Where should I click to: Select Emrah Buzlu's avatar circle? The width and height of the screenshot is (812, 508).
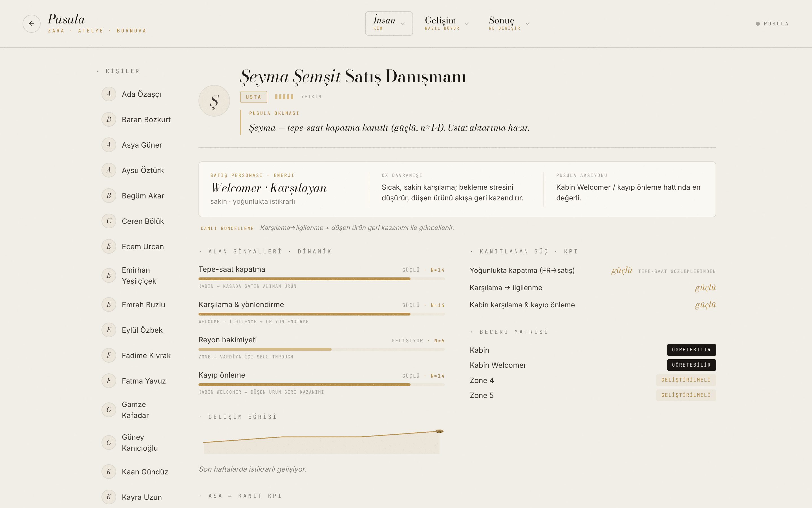click(x=109, y=305)
